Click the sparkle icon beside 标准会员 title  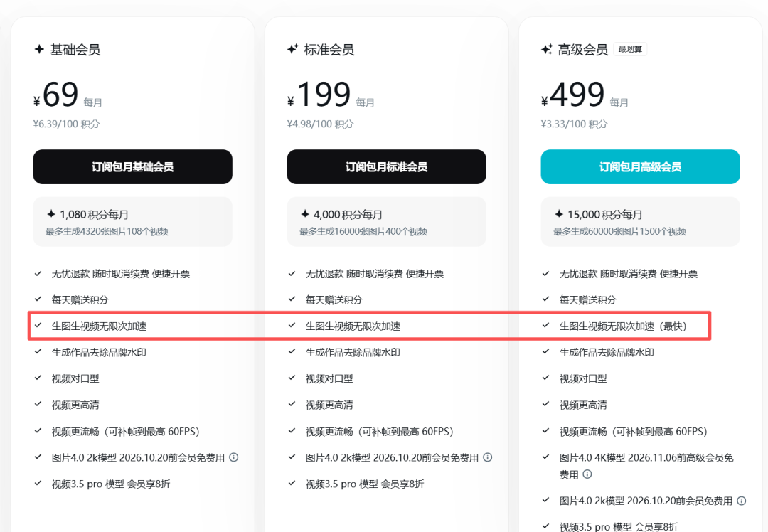point(292,50)
